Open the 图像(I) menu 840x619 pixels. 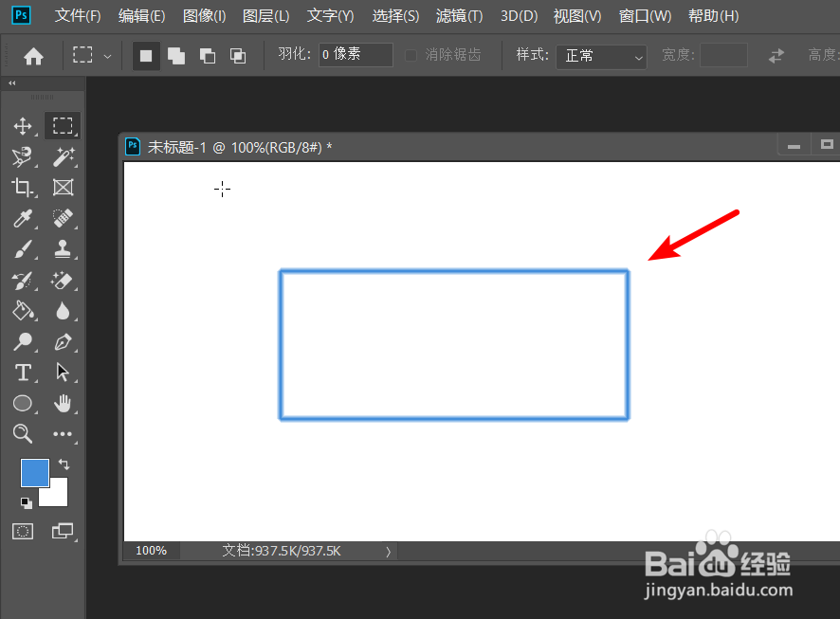coord(204,16)
